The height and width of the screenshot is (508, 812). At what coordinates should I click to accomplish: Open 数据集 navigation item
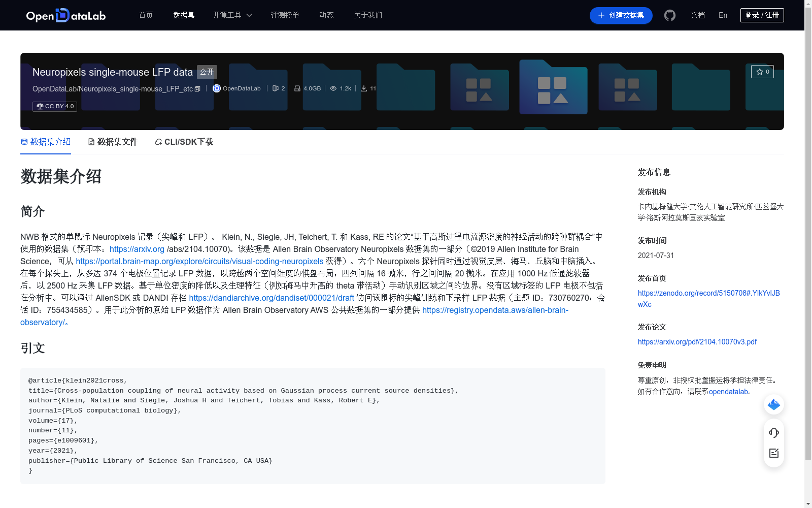[184, 15]
